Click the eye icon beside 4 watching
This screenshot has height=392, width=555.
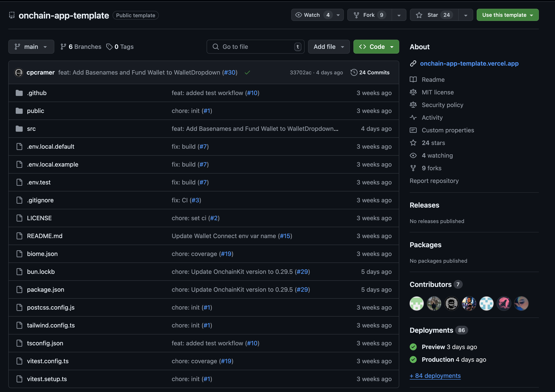pos(413,155)
